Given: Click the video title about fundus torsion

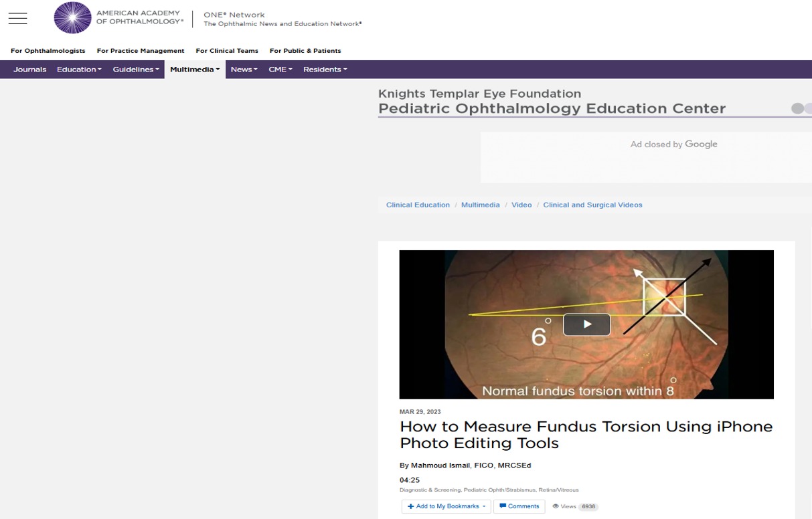Looking at the screenshot, I should [586, 435].
